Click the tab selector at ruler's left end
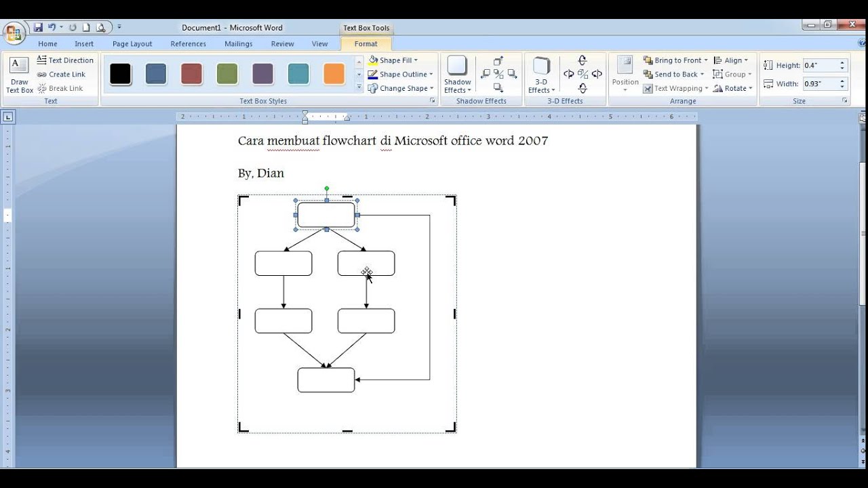Image resolution: width=868 pixels, height=488 pixels. (8, 117)
